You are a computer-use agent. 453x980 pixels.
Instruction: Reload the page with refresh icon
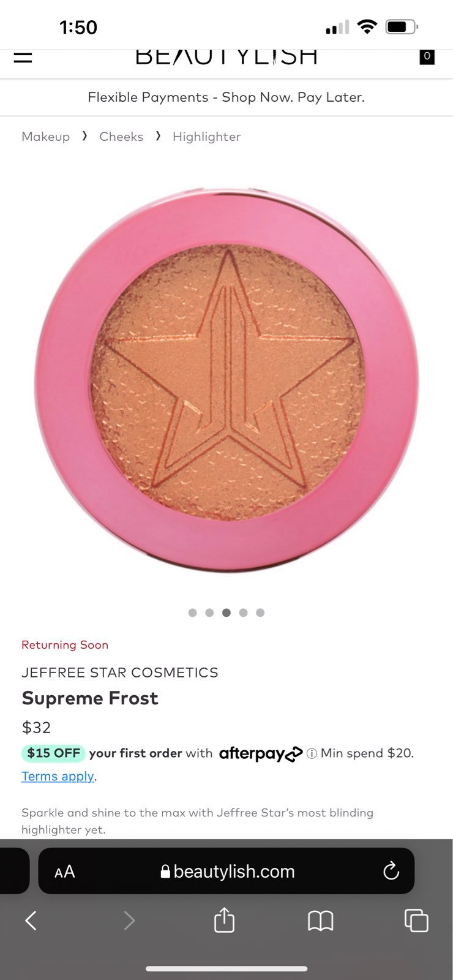pyautogui.click(x=391, y=871)
